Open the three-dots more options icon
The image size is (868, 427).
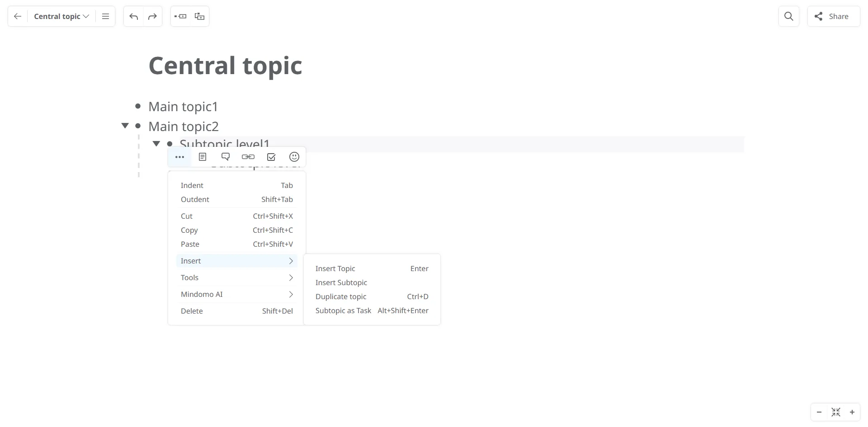(179, 157)
